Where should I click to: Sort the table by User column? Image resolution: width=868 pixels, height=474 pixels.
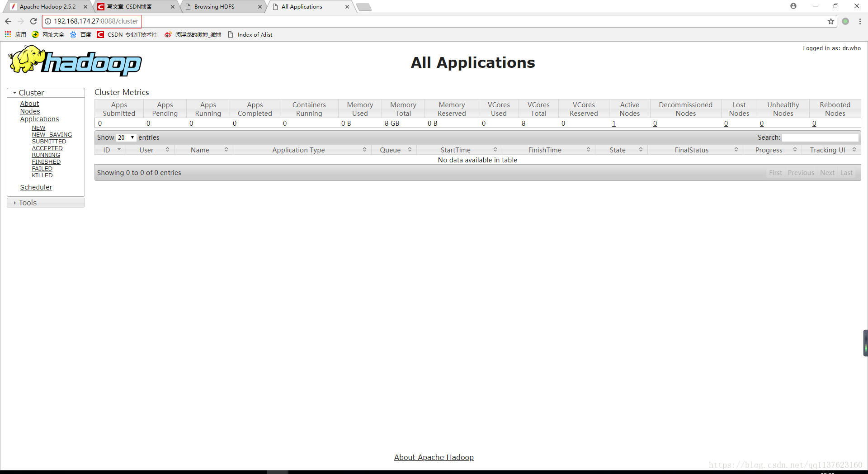tap(150, 150)
